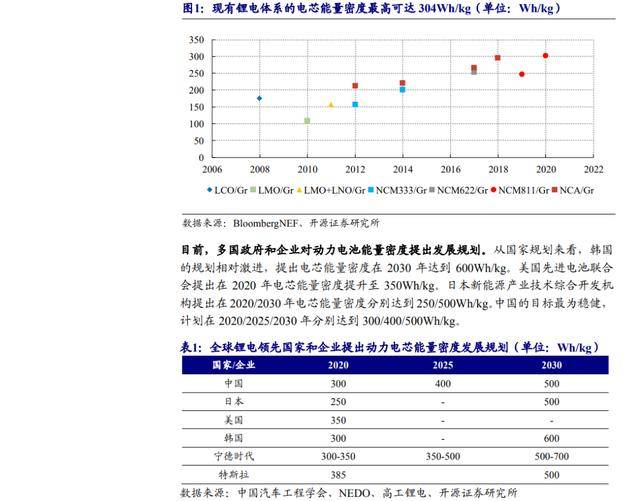Image resolution: width=640 pixels, height=501 pixels.
Task: Click the x-axis label 2014
Action: pos(403,169)
